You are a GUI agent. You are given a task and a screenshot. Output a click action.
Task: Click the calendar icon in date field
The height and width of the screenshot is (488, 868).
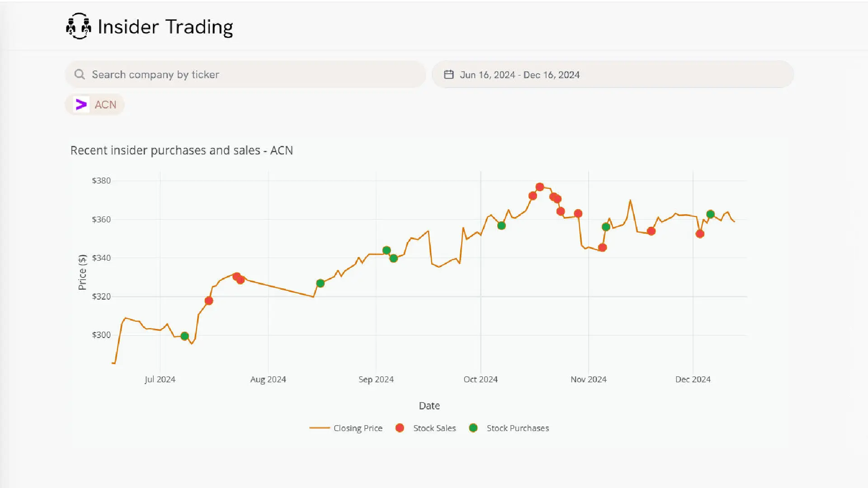(x=448, y=75)
